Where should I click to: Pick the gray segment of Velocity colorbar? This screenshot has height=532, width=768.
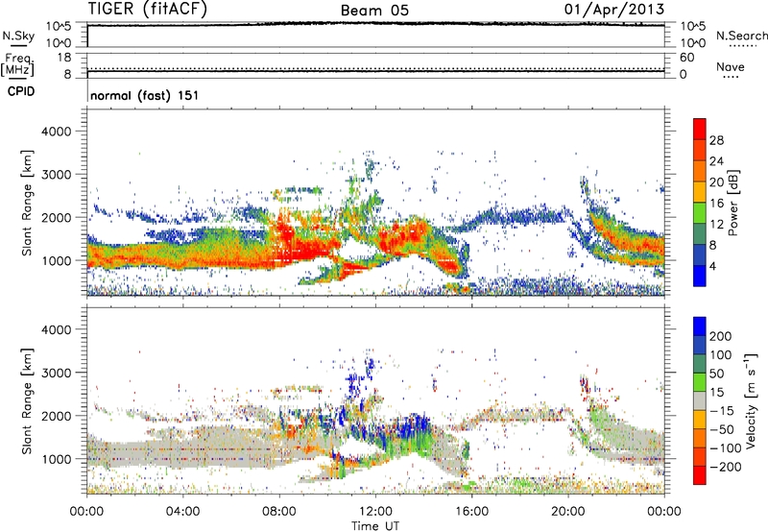(700, 400)
